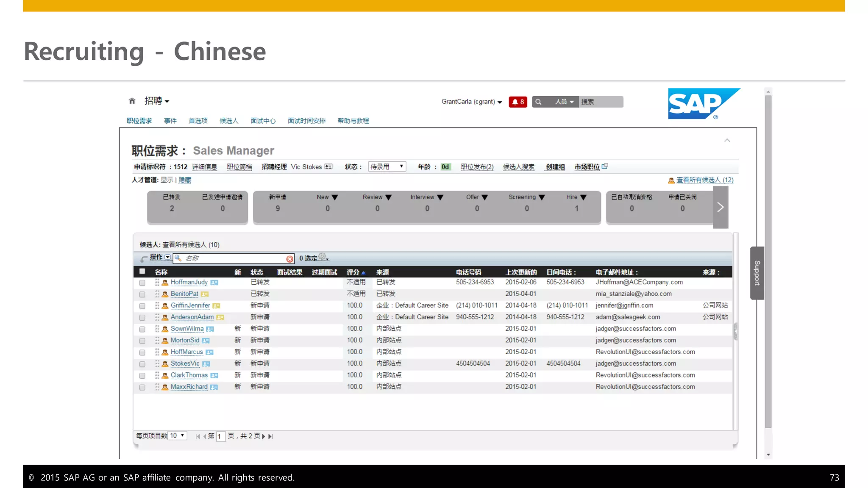The height and width of the screenshot is (488, 868).
Task: Check the StokesVic row checkbox
Action: pos(142,364)
